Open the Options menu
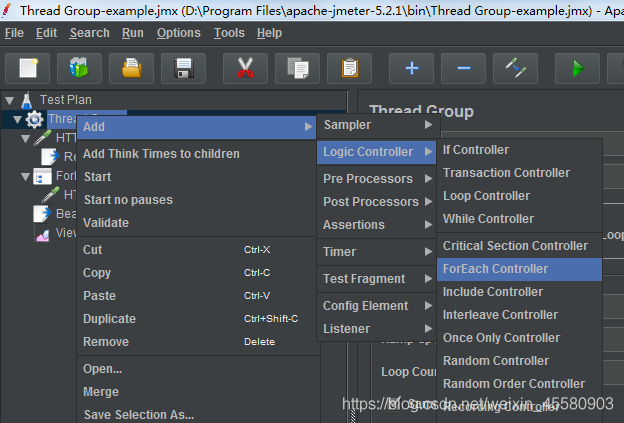 pyautogui.click(x=179, y=33)
